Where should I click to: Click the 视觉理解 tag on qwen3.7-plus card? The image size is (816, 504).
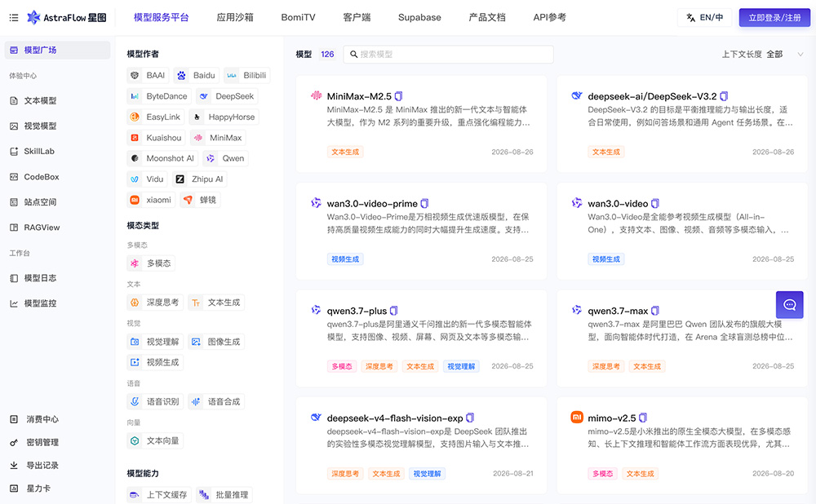[x=461, y=366]
